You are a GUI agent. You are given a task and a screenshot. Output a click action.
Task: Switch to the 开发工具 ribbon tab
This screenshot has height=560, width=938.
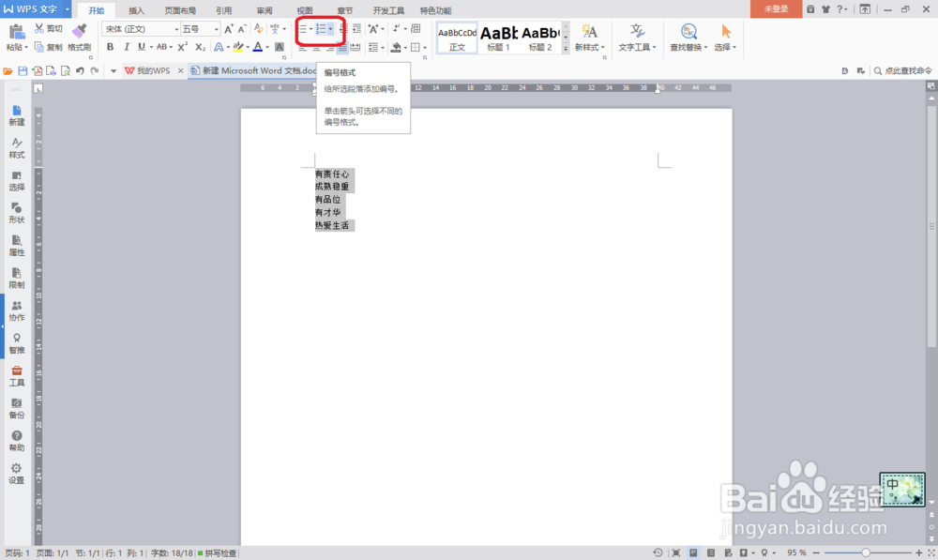pos(388,10)
